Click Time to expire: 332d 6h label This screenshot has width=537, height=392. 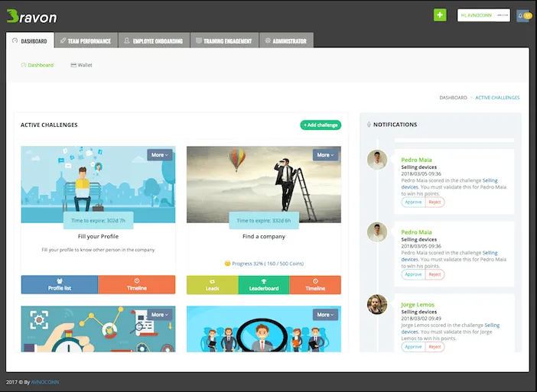pos(264,221)
